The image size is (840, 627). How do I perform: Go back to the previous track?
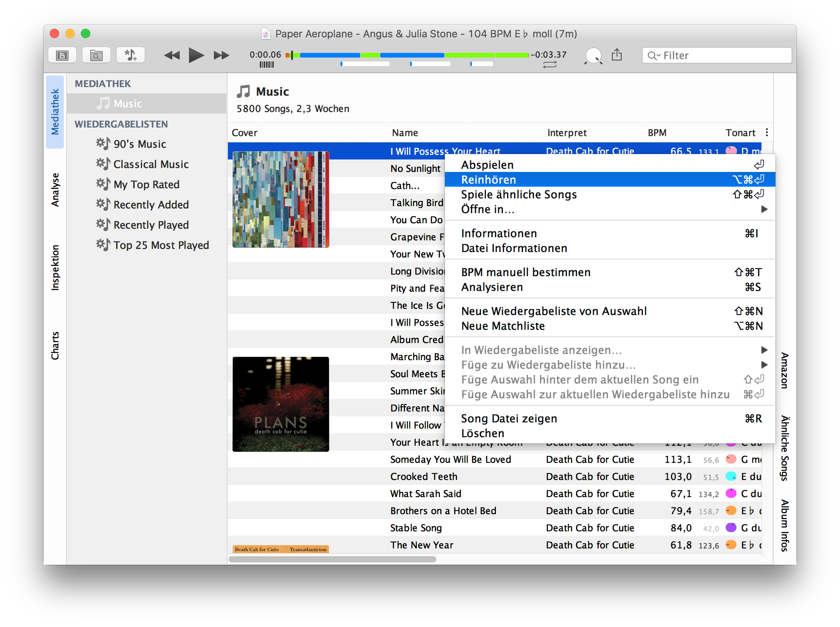(x=171, y=55)
